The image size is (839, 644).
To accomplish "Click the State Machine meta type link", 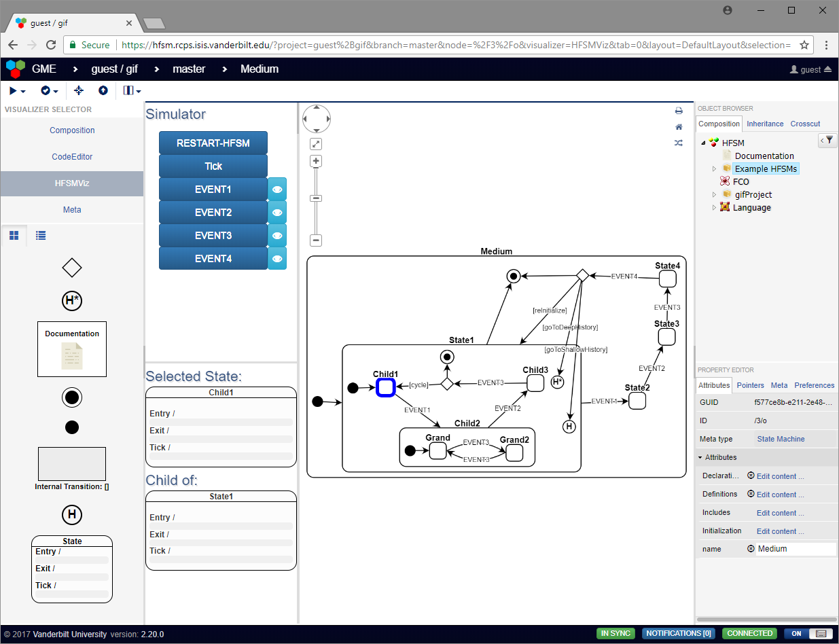I will pos(781,439).
